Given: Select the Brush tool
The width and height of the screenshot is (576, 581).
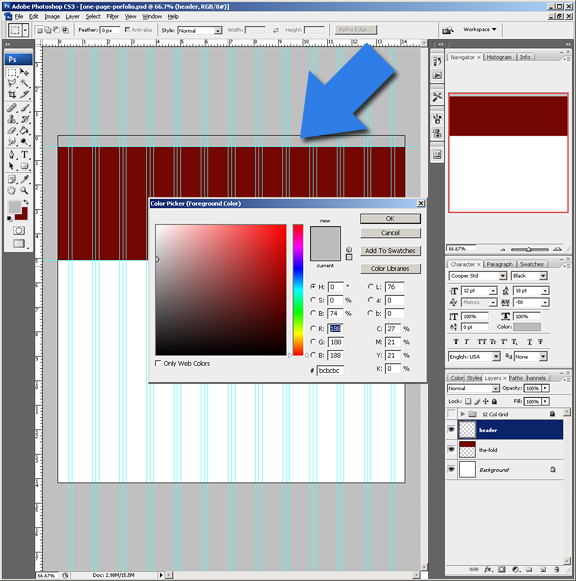Looking at the screenshot, I should click(24, 108).
